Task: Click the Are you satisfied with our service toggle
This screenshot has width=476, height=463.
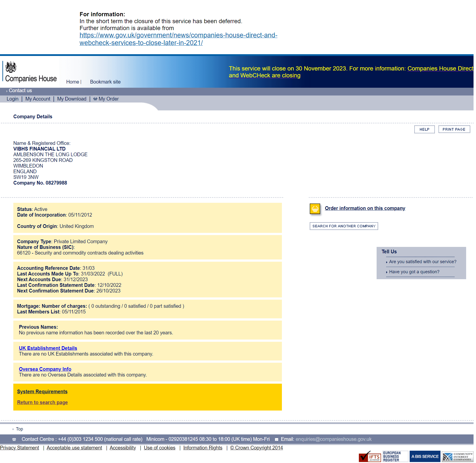Action: pos(421,262)
